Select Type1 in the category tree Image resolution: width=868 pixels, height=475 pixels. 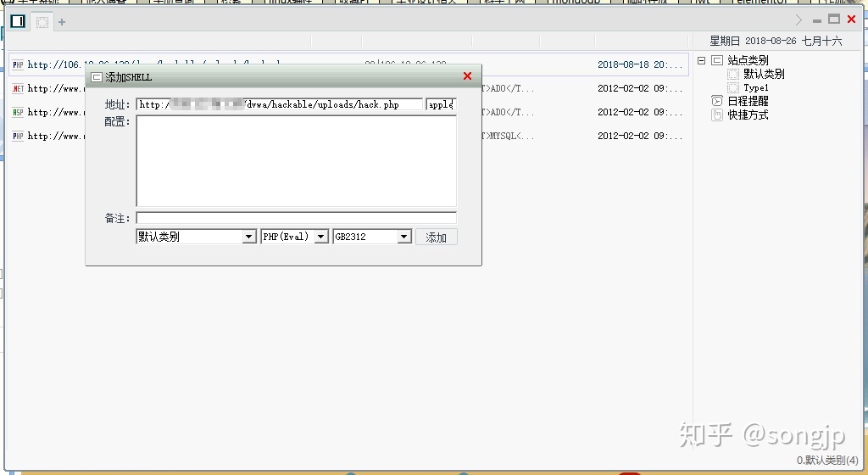pyautogui.click(x=755, y=87)
